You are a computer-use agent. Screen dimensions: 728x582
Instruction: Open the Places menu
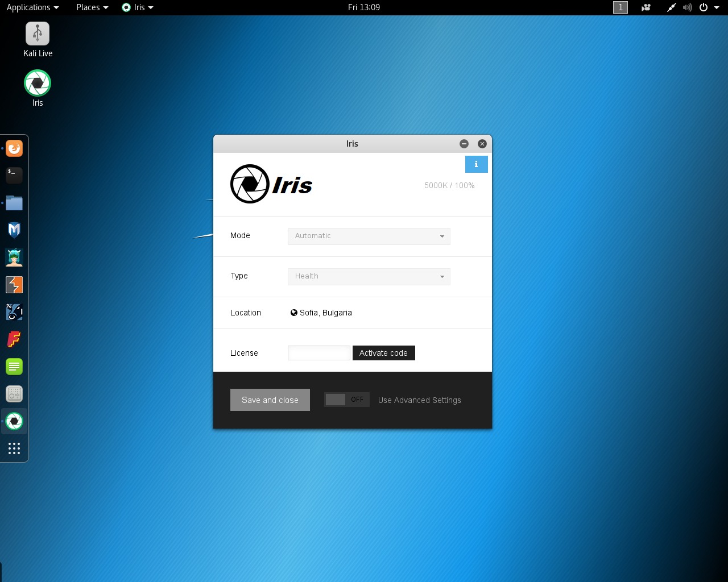92,7
